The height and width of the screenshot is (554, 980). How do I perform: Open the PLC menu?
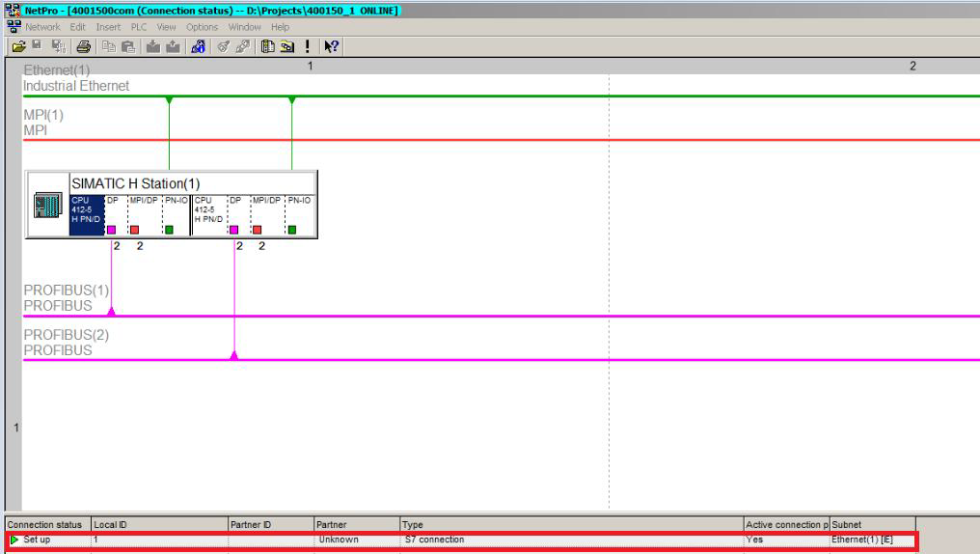139,27
